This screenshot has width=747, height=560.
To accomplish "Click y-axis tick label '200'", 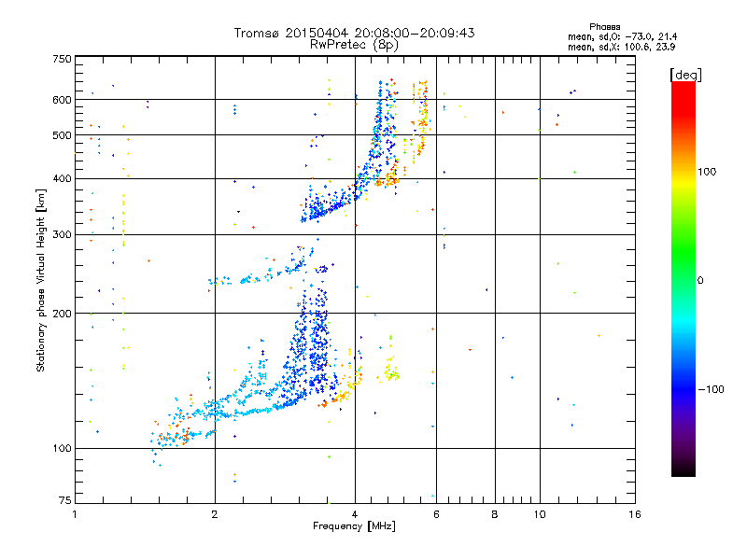I will tap(62, 314).
